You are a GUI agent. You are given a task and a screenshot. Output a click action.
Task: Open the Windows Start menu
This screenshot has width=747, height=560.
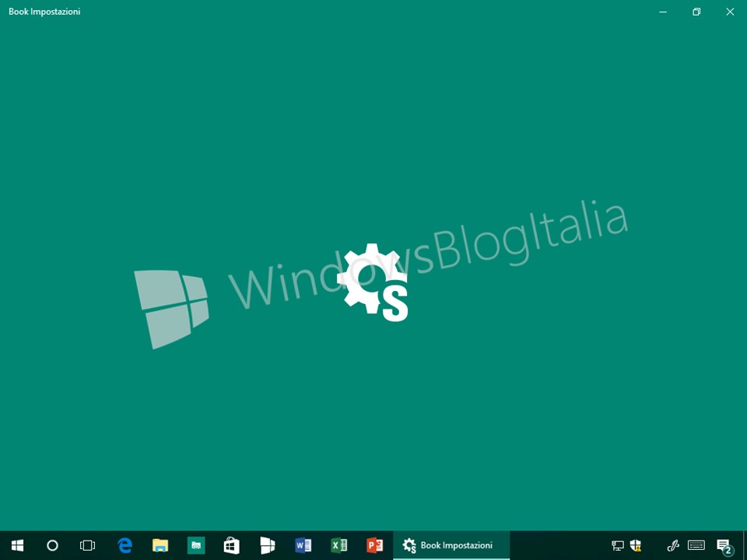click(18, 545)
